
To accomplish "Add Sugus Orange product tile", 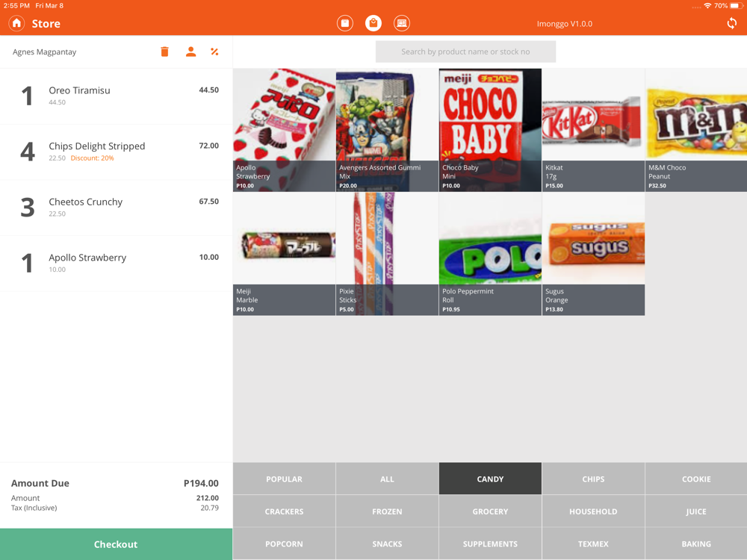I will (x=593, y=254).
